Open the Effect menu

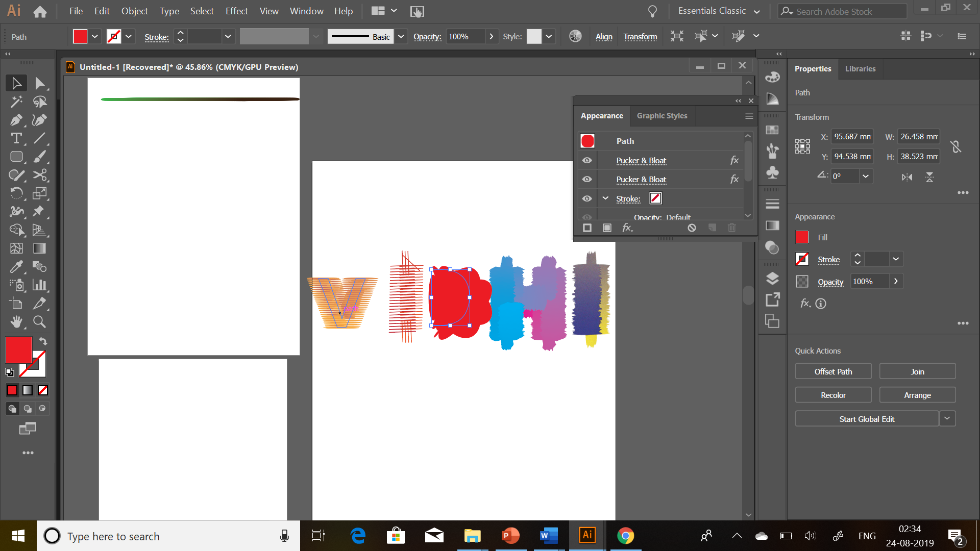pyautogui.click(x=236, y=11)
